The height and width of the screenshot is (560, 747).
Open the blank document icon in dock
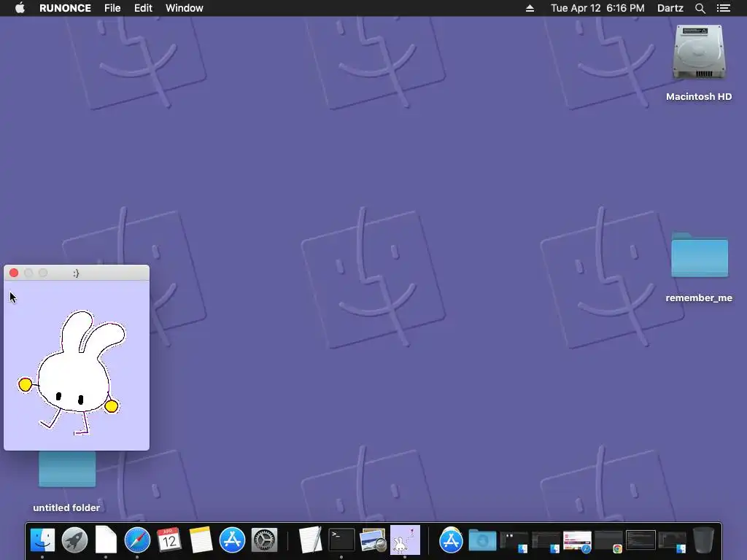point(106,540)
